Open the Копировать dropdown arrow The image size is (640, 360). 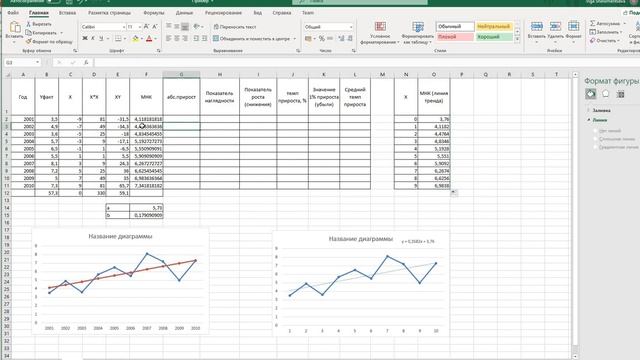[62, 33]
